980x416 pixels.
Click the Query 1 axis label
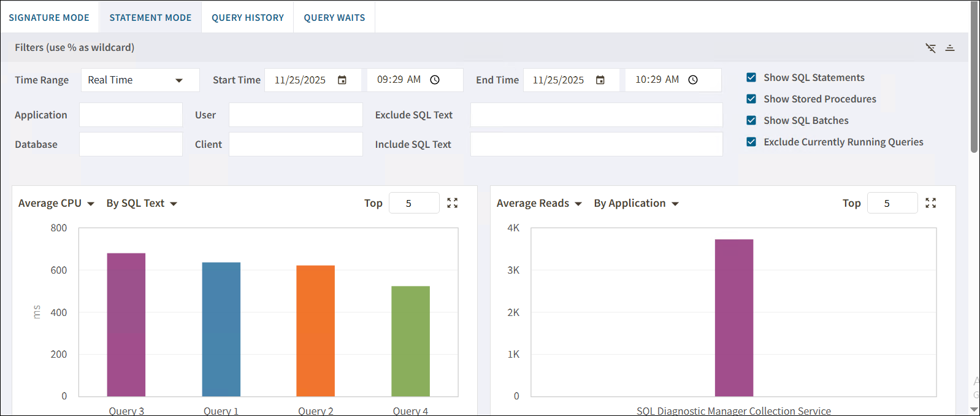221,411
